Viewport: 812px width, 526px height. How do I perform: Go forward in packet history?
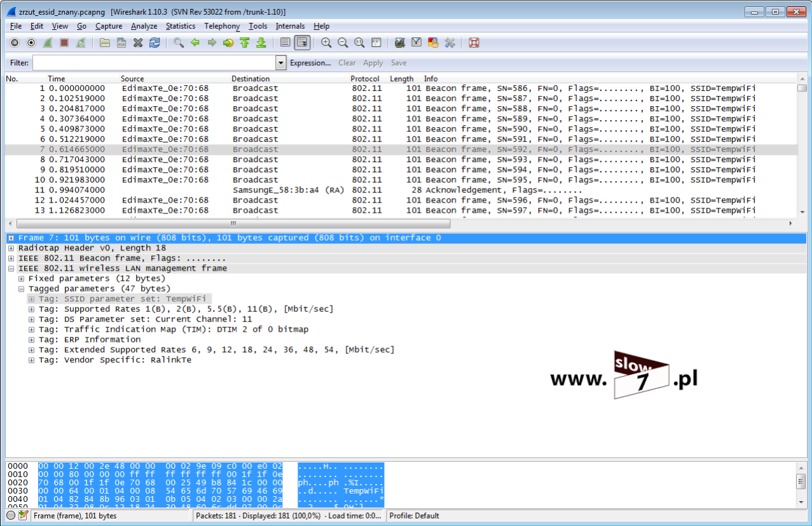[212, 43]
